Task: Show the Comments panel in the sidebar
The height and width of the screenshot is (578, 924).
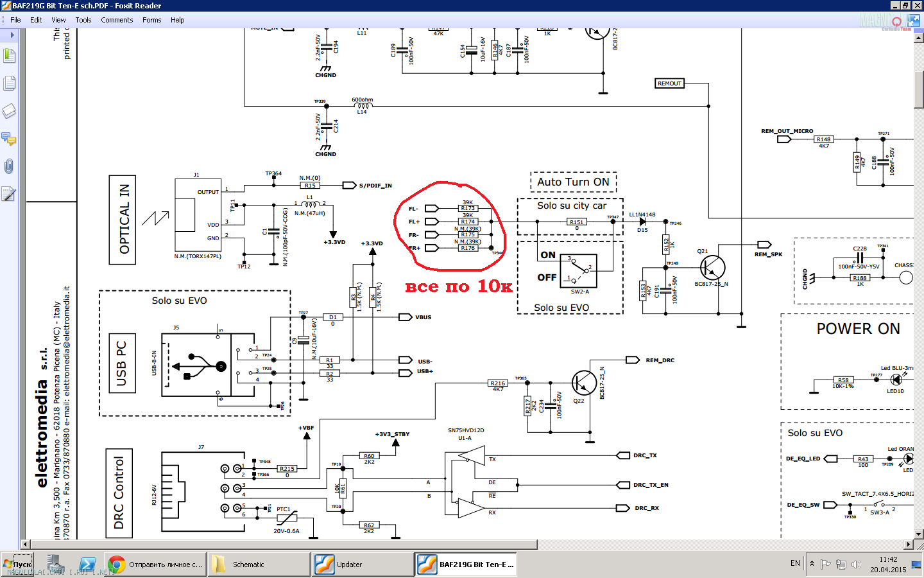Action: pyautogui.click(x=9, y=139)
